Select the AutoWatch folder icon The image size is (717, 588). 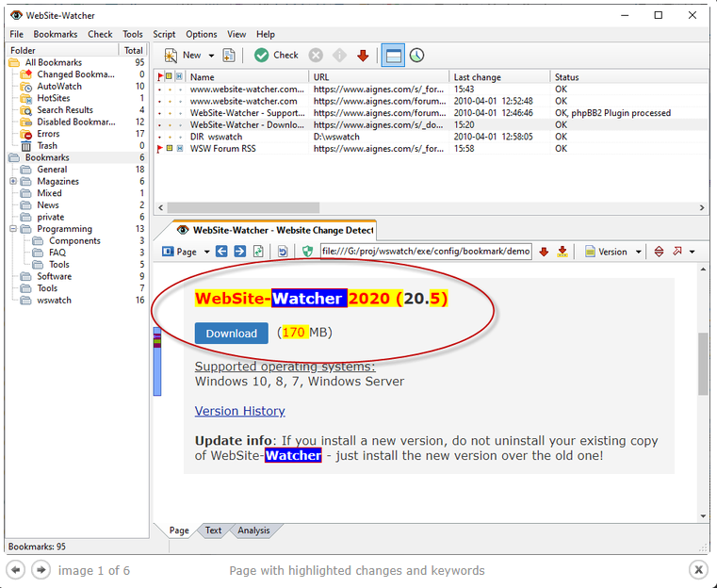[26, 87]
